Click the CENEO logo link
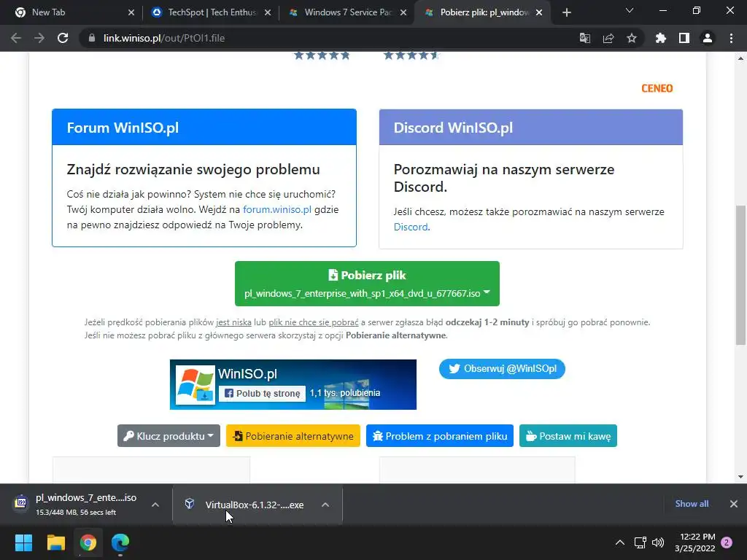The image size is (747, 560). pos(657,88)
